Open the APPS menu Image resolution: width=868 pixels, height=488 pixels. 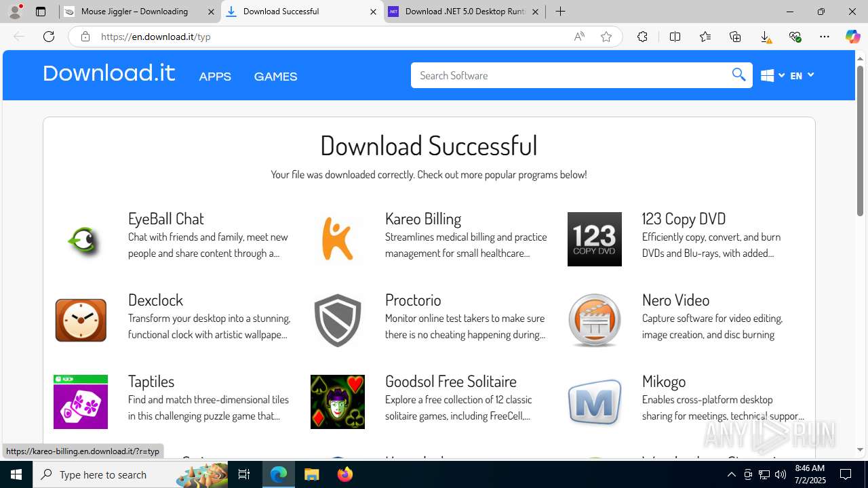(215, 77)
